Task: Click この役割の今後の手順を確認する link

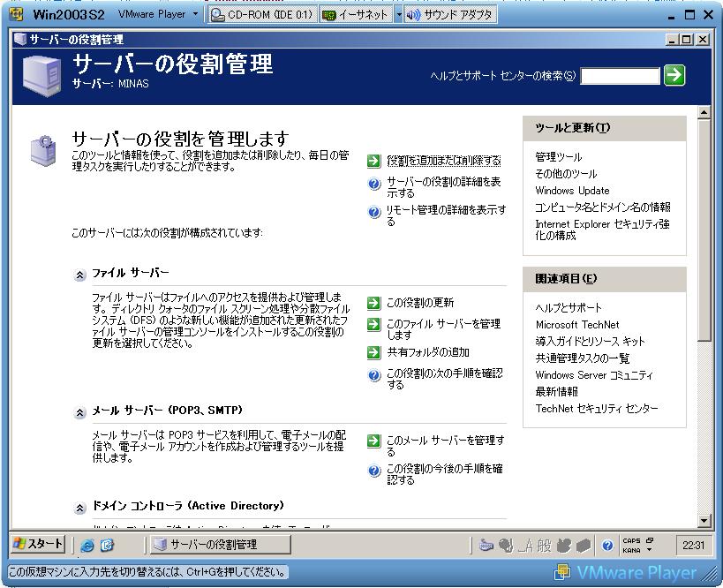Action: 445,474
